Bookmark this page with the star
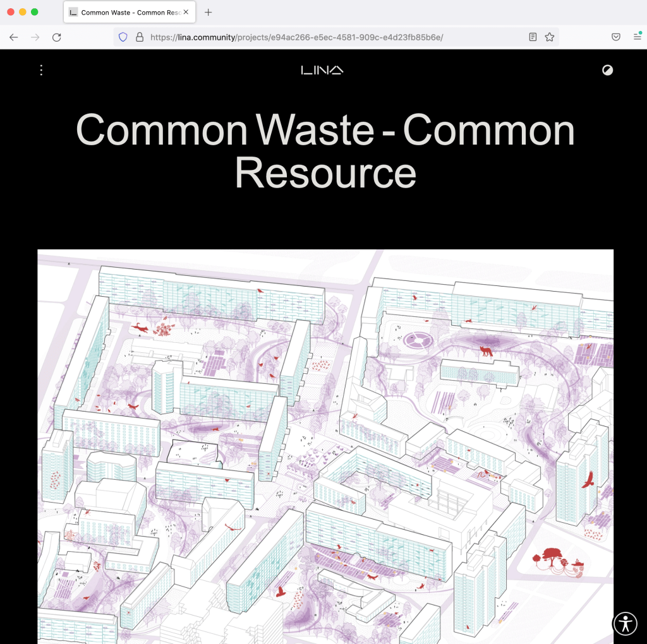647x644 pixels. (550, 37)
